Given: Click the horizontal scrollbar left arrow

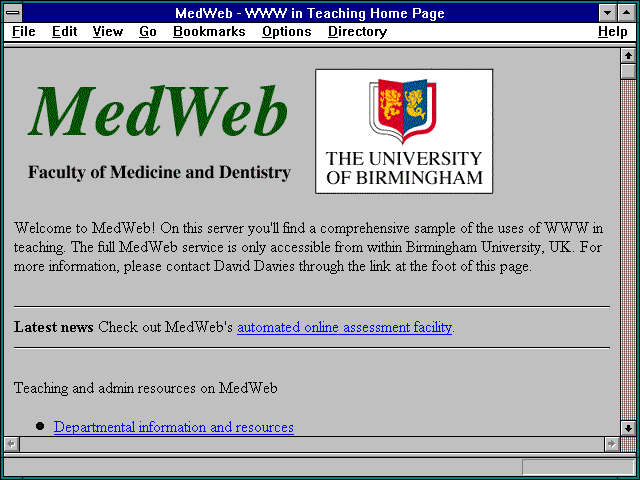Looking at the screenshot, I should coord(11,444).
